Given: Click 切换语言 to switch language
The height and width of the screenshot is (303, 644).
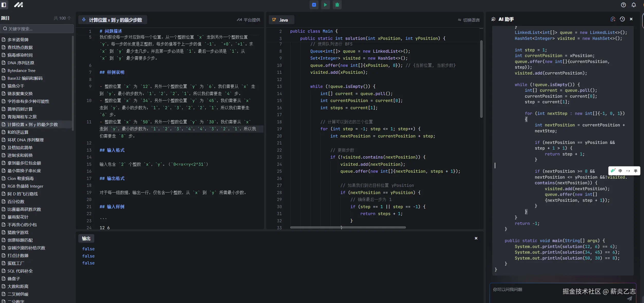Looking at the screenshot, I should click(469, 20).
